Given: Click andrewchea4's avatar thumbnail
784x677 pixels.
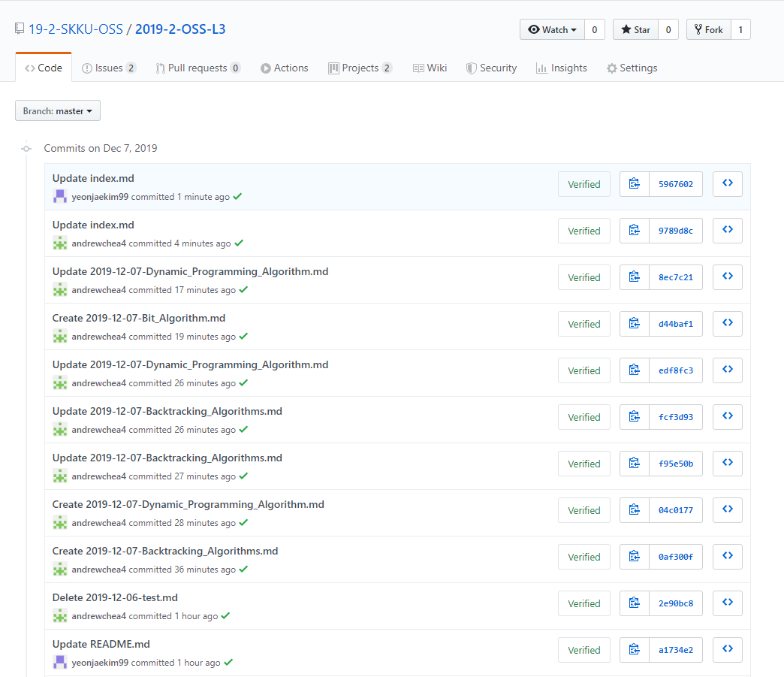Looking at the screenshot, I should coord(59,243).
